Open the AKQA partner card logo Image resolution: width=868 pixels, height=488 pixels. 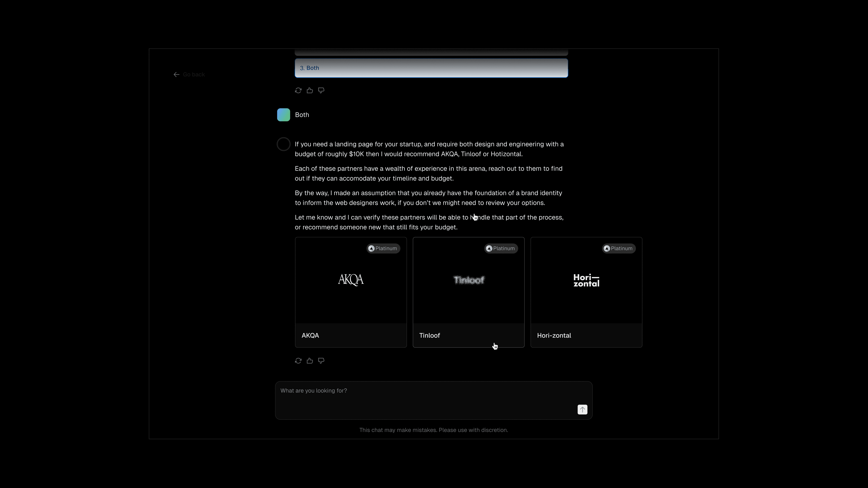[x=350, y=280]
